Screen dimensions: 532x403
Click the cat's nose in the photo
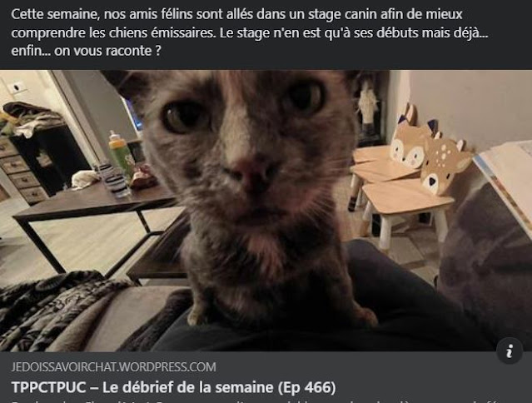point(256,172)
